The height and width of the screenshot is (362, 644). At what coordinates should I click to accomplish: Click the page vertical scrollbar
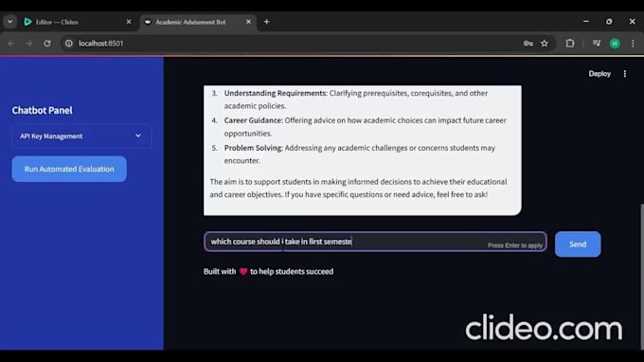(641, 276)
